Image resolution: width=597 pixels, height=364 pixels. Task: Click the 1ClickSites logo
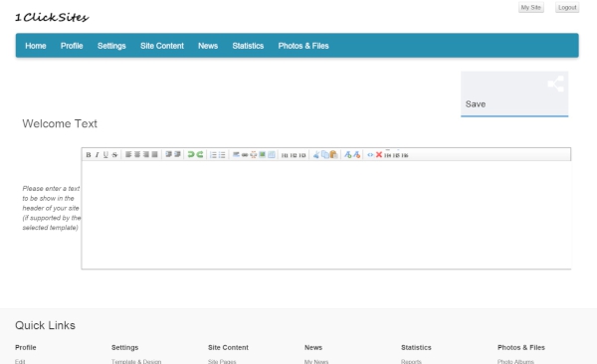point(52,18)
